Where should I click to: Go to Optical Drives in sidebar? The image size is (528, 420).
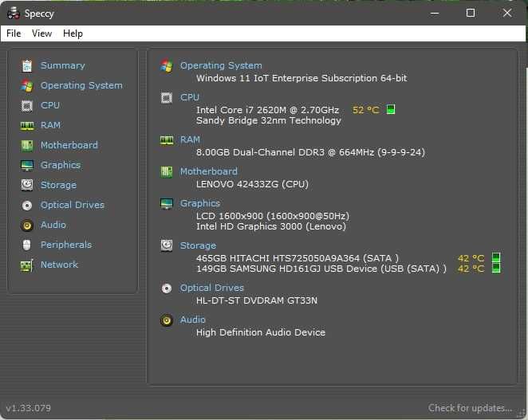coord(73,205)
